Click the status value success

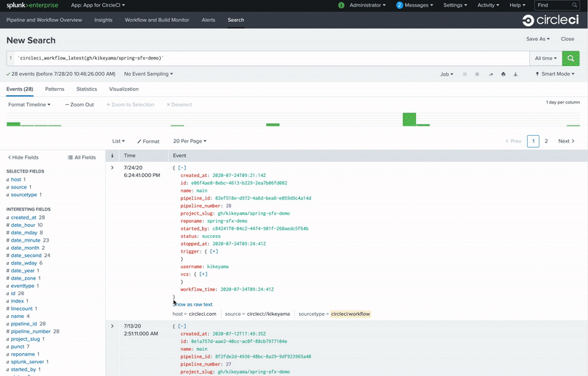211,236
